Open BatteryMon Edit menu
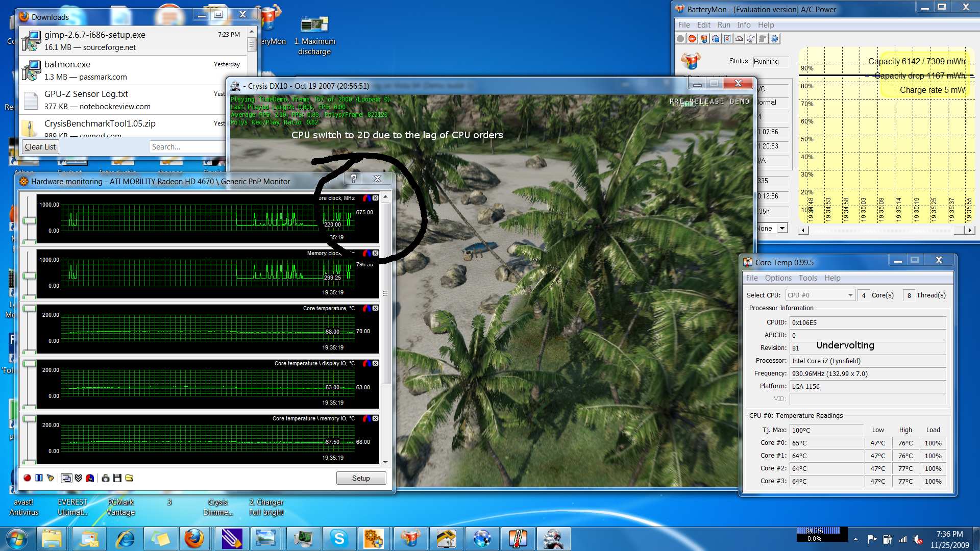Screen dimensions: 980x551 [704, 24]
